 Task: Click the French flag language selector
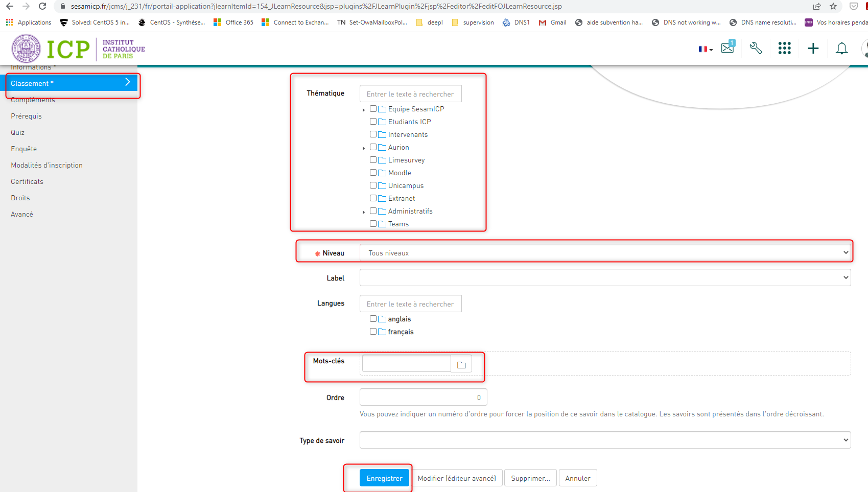pyautogui.click(x=705, y=49)
